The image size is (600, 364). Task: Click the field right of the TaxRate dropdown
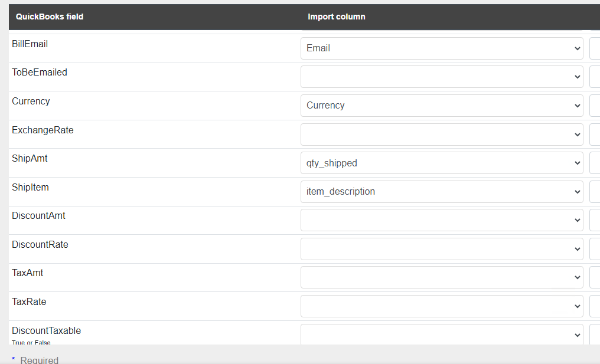(595, 306)
